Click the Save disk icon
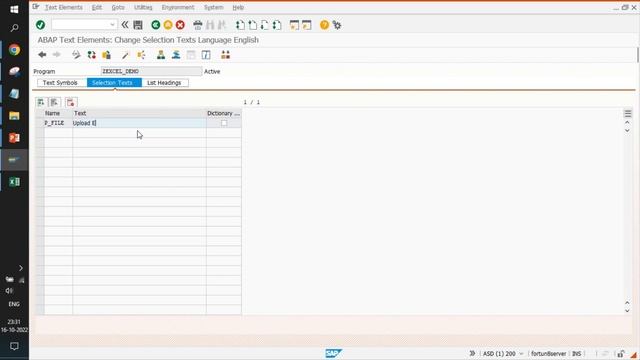 pos(138,25)
